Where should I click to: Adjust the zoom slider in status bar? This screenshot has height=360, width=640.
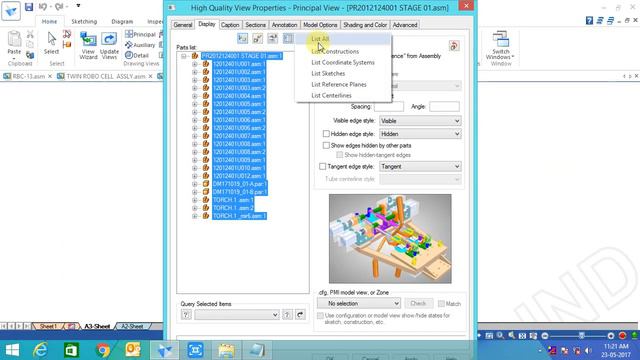(582, 336)
